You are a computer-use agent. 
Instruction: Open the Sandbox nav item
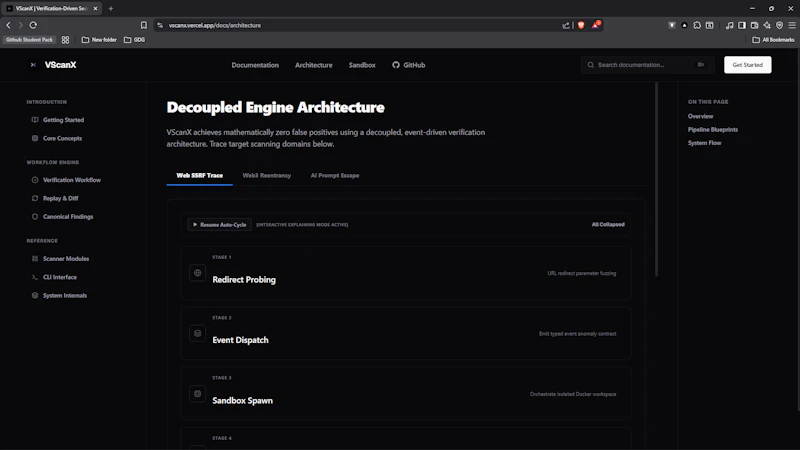(362, 65)
